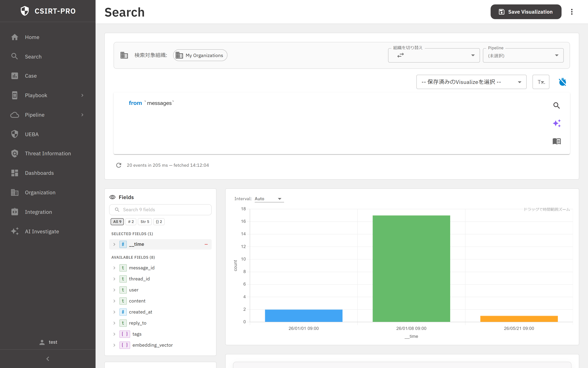Select the content field name
Image resolution: width=588 pixels, height=368 pixels.
[x=137, y=301]
